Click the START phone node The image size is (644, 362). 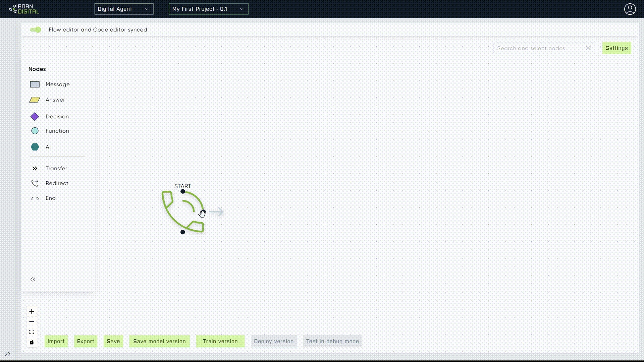coord(183,212)
